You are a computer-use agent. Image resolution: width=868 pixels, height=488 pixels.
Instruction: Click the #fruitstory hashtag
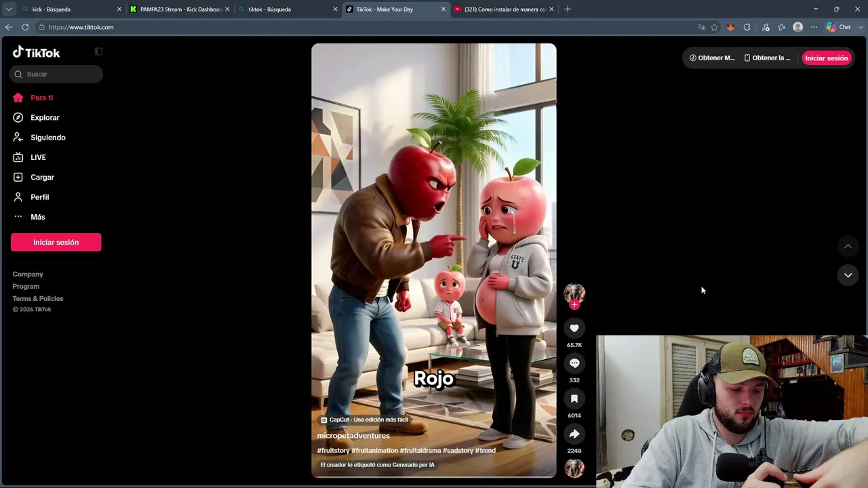(333, 451)
